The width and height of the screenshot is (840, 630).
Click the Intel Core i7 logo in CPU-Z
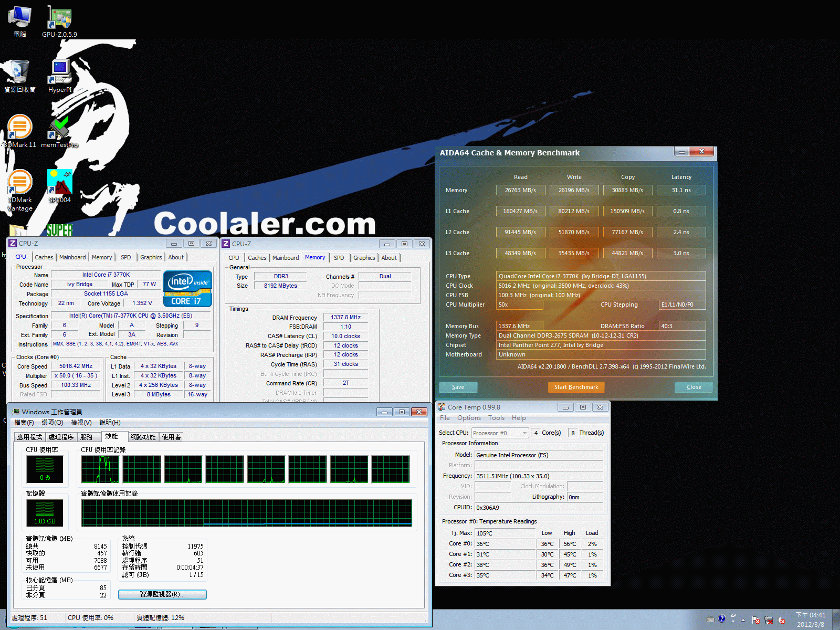click(x=187, y=289)
